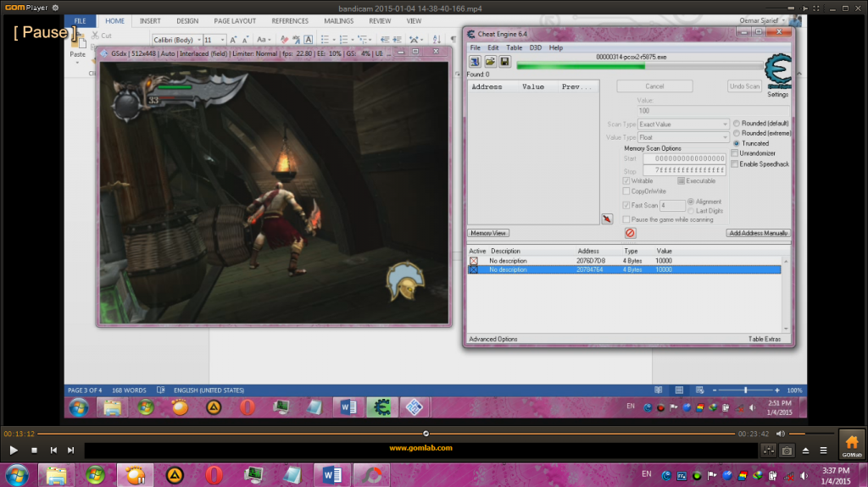
Task: Open the Cheat Engine File menu
Action: pos(475,47)
